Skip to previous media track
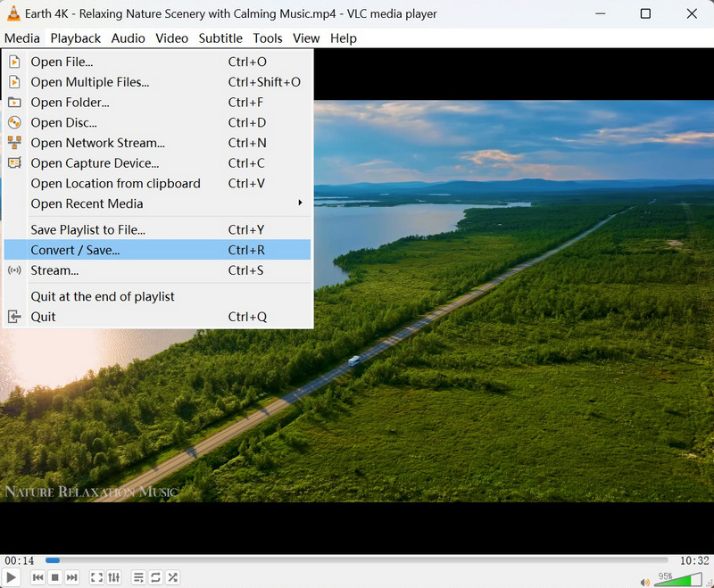This screenshot has width=714, height=588. (x=38, y=577)
